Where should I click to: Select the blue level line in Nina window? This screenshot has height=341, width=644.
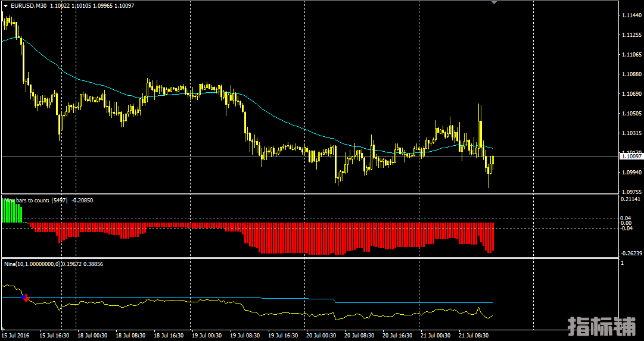tap(417, 302)
